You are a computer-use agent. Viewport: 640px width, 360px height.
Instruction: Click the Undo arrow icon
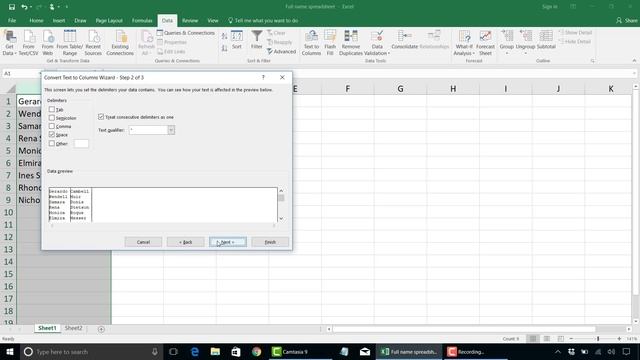(24, 7)
